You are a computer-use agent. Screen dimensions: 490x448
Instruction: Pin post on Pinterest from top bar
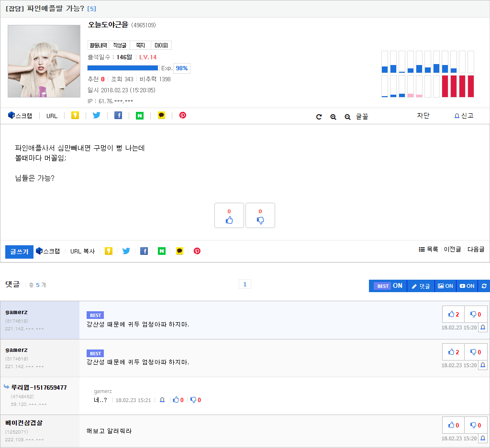coord(183,115)
